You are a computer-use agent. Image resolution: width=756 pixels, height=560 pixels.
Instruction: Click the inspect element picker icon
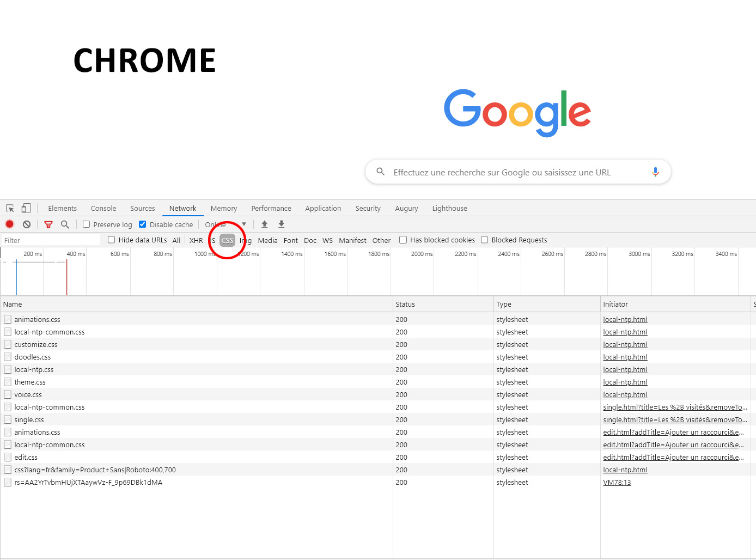pyautogui.click(x=10, y=208)
